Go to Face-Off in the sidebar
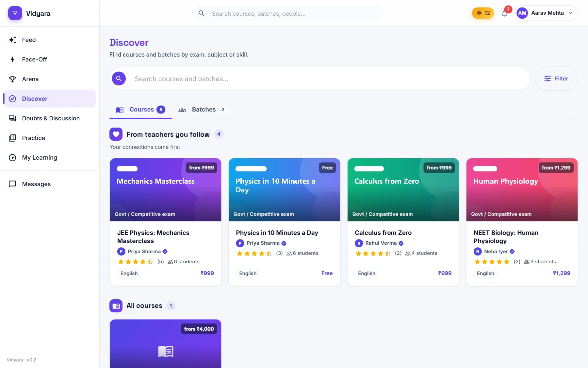This screenshot has height=368, width=588. (x=50, y=60)
